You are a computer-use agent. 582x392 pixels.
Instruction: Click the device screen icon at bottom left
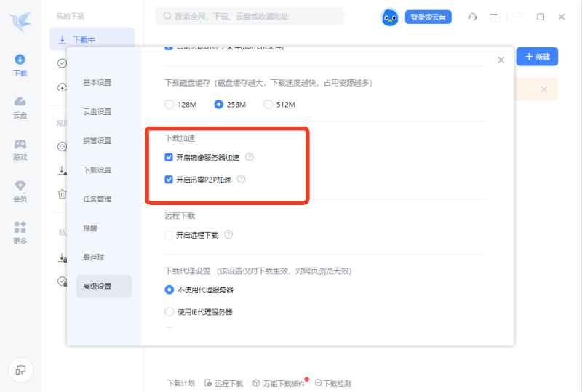pyautogui.click(x=21, y=369)
